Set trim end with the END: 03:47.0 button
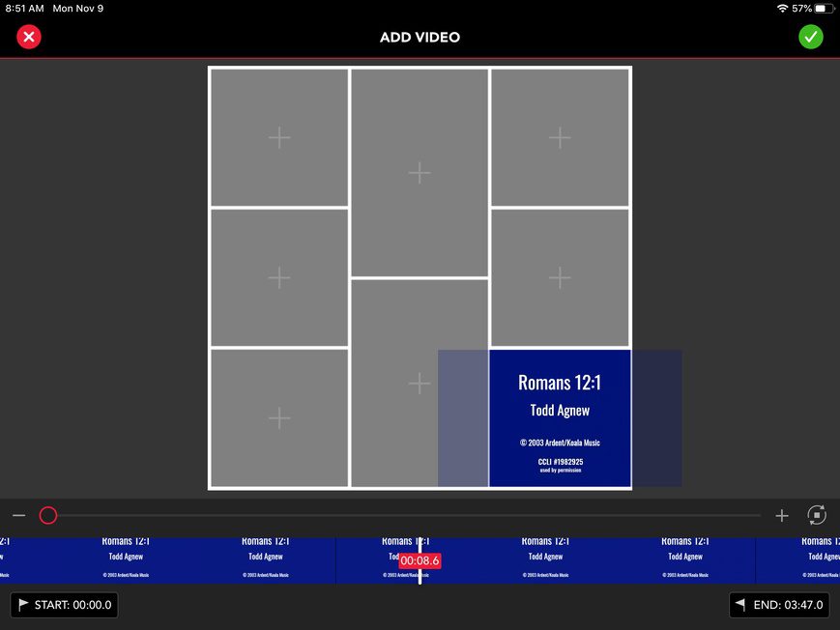Viewport: 840px width, 630px height. [780, 605]
